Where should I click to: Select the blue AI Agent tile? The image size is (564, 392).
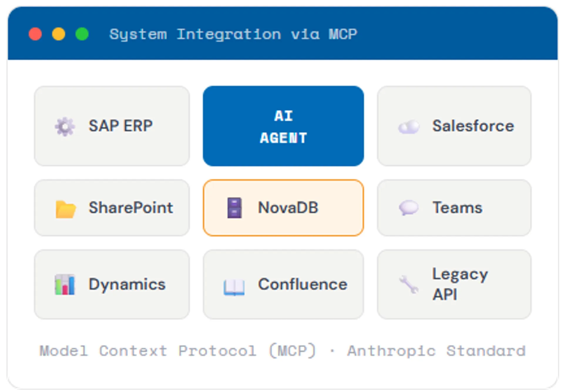pos(283,126)
